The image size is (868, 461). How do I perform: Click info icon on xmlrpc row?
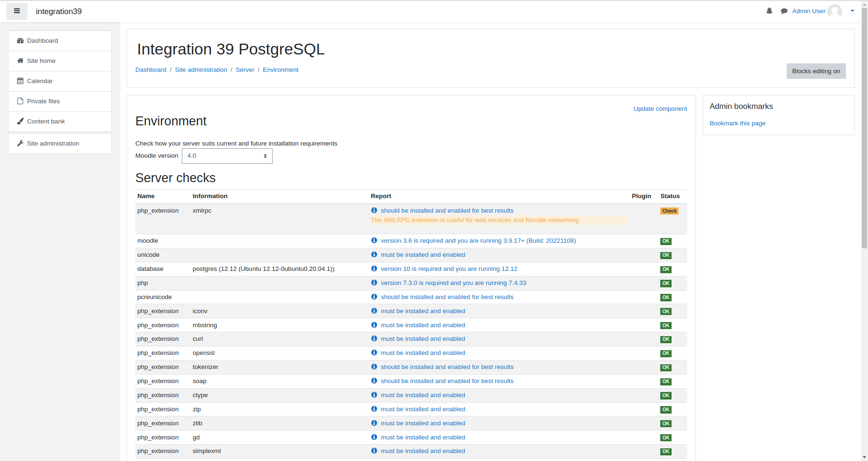[374, 210]
